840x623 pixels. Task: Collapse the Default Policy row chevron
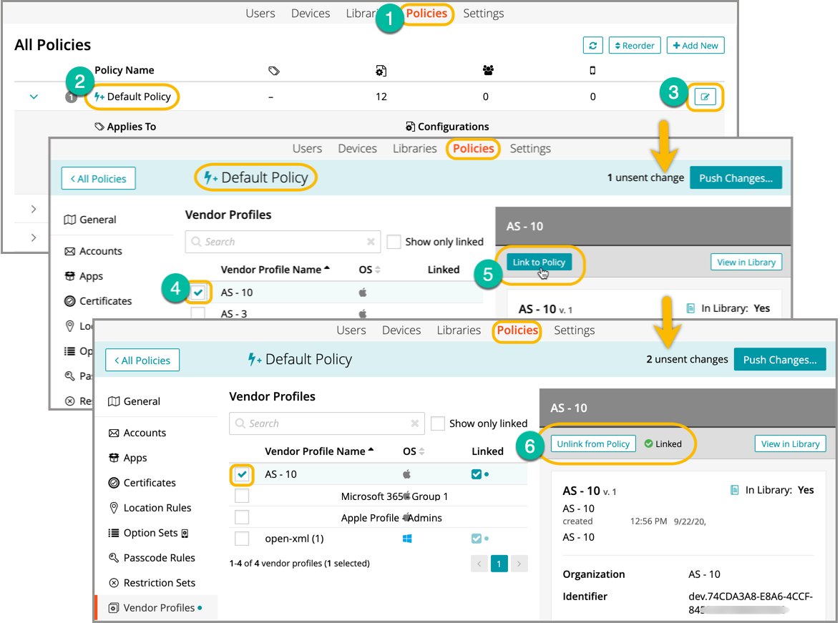(34, 97)
